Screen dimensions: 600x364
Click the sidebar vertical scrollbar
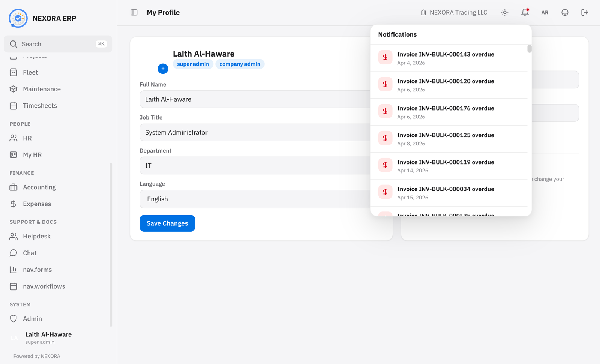pos(111,244)
